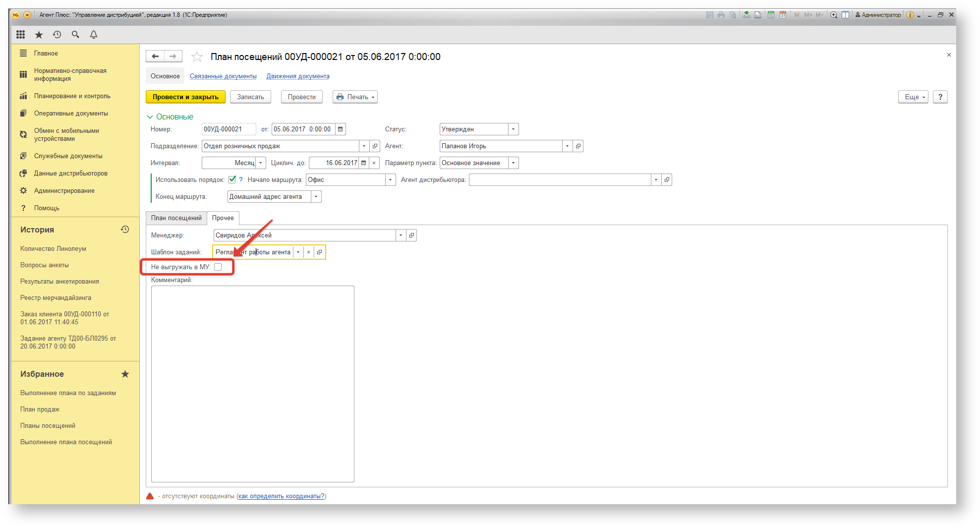
Task: Open the Еще menu button
Action: pos(913,97)
